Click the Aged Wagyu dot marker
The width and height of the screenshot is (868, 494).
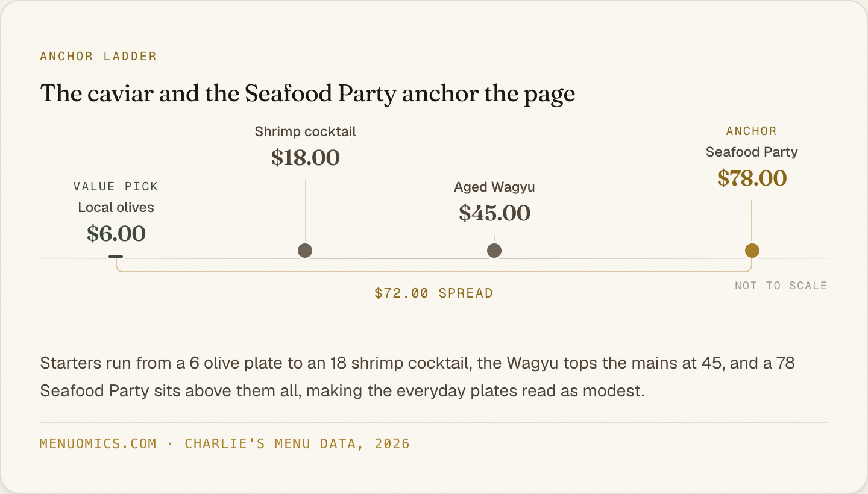pos(494,251)
